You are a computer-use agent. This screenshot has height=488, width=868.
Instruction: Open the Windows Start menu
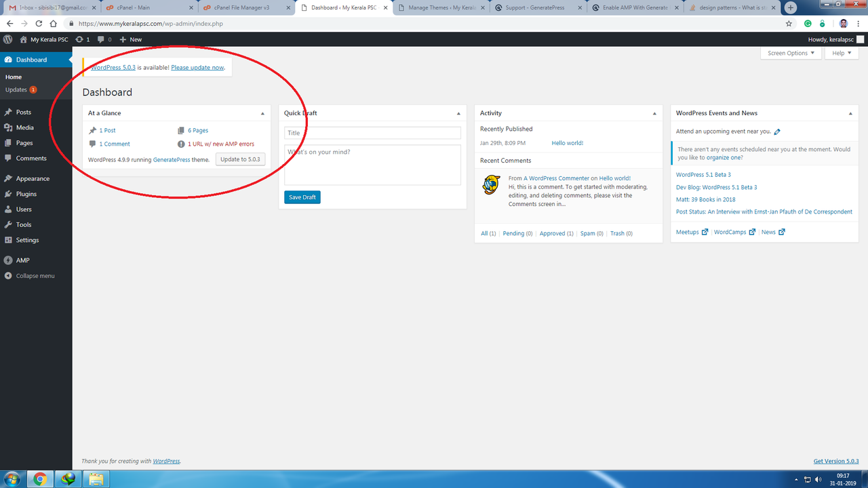pos(14,479)
